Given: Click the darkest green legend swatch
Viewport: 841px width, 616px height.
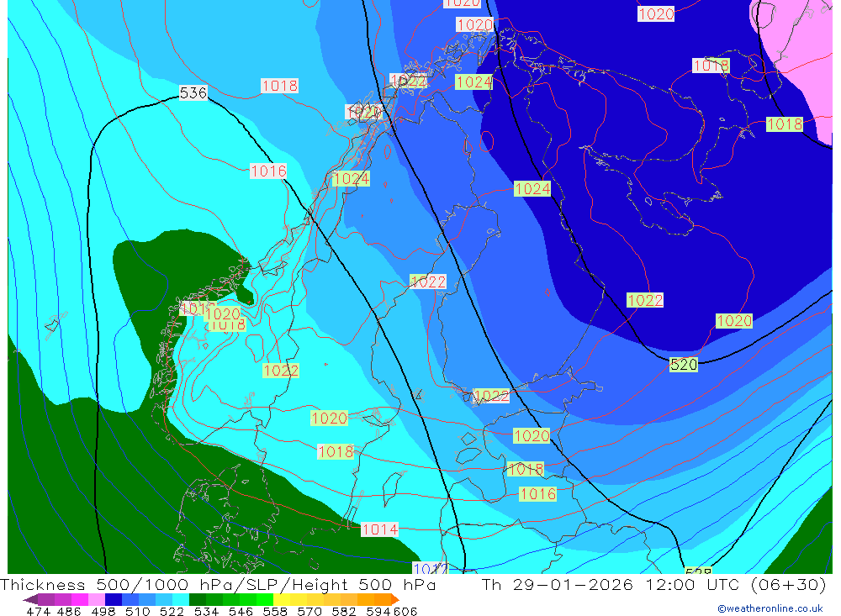Looking at the screenshot, I should pos(198,599).
